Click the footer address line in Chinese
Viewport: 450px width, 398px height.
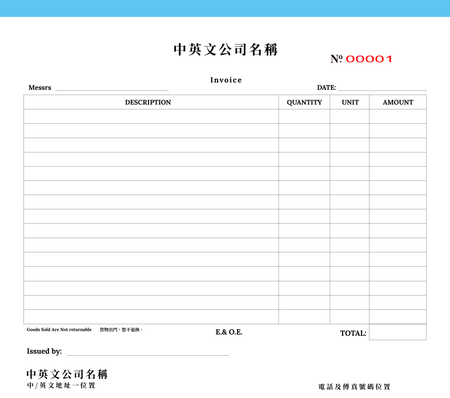[x=61, y=385]
